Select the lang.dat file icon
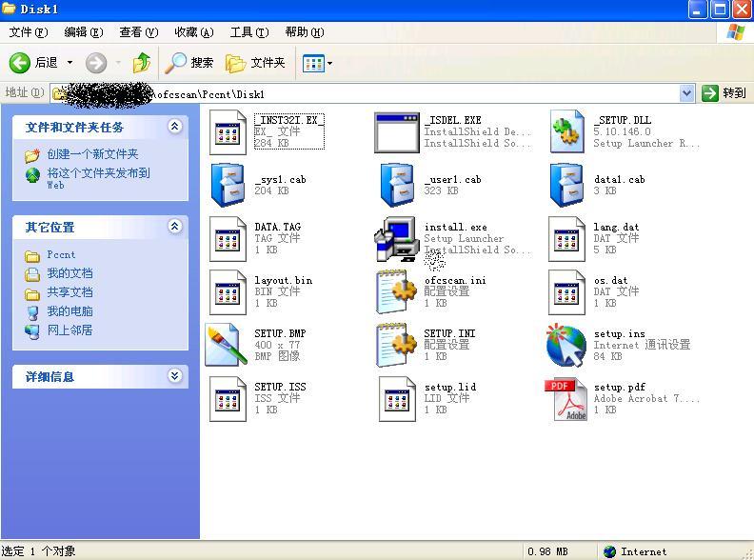754x560 pixels. [567, 239]
